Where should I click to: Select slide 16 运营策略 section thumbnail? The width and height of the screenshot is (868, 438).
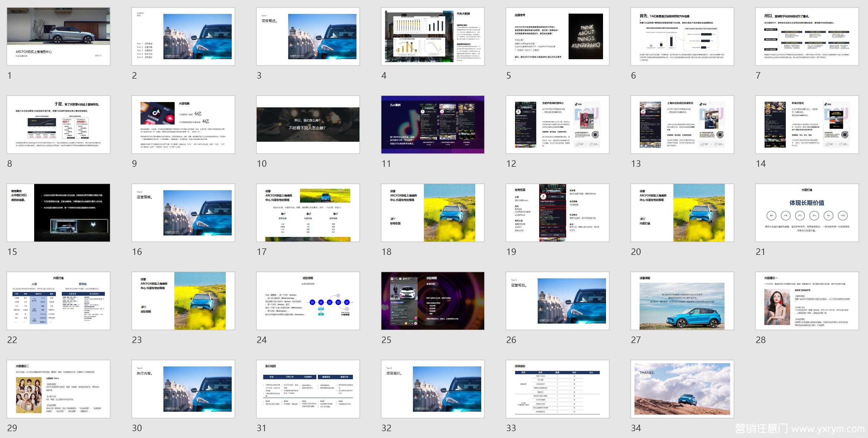[183, 213]
